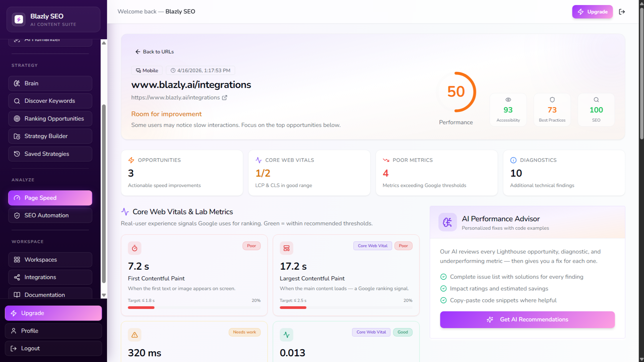Click sidebar scrollbar up arrow
The width and height of the screenshot is (644, 362).
104,43
